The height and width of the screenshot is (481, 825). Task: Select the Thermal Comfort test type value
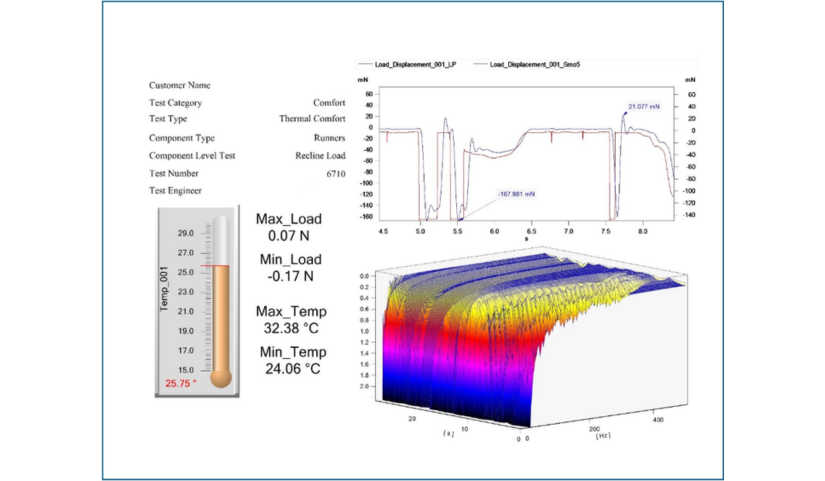312,118
